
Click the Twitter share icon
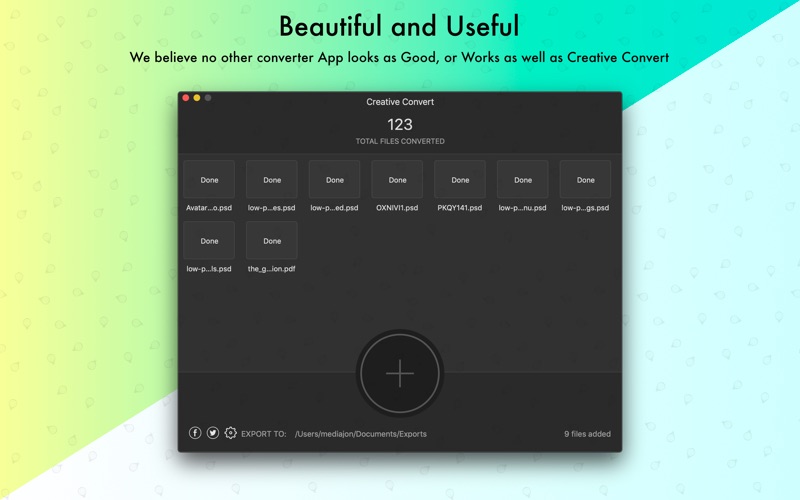213,433
